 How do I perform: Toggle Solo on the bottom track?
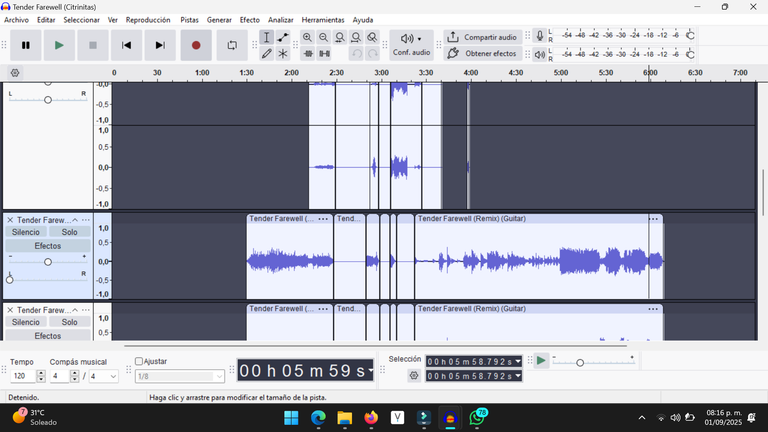tap(69, 322)
